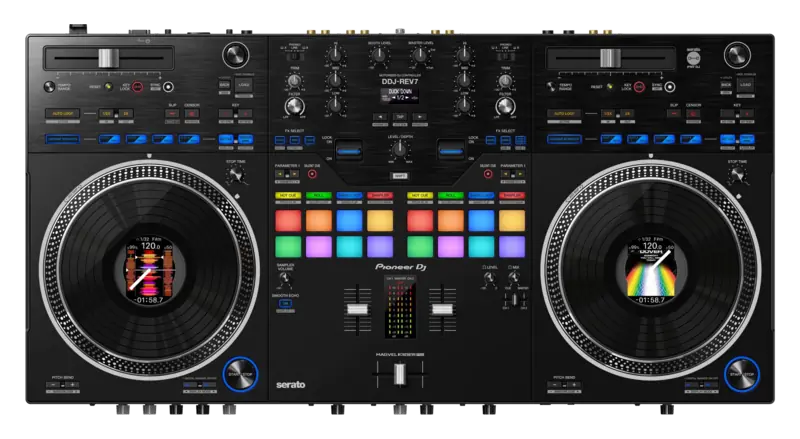Start or stop the left deck
This screenshot has width=800, height=439.
tap(240, 374)
